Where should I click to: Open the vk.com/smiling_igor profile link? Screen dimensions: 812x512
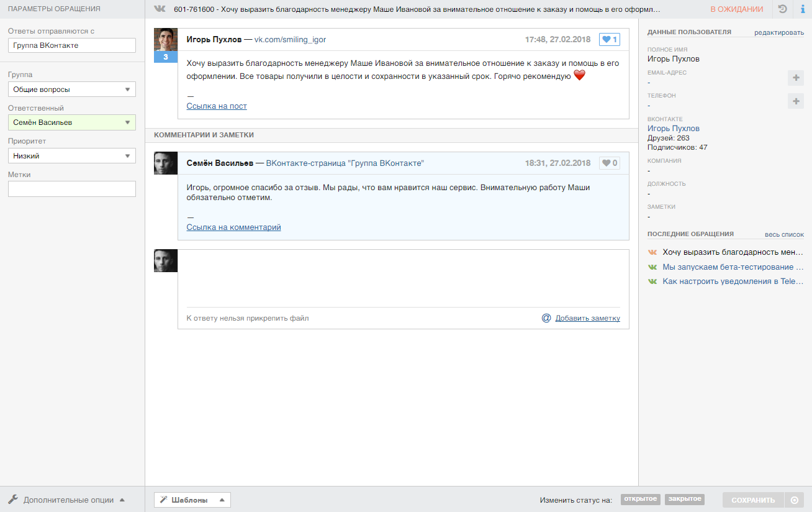pyautogui.click(x=290, y=40)
